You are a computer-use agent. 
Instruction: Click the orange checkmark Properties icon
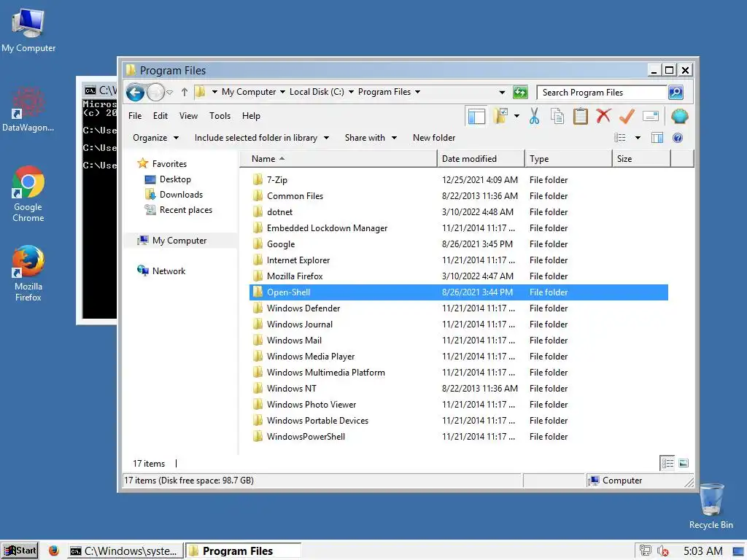coord(627,116)
